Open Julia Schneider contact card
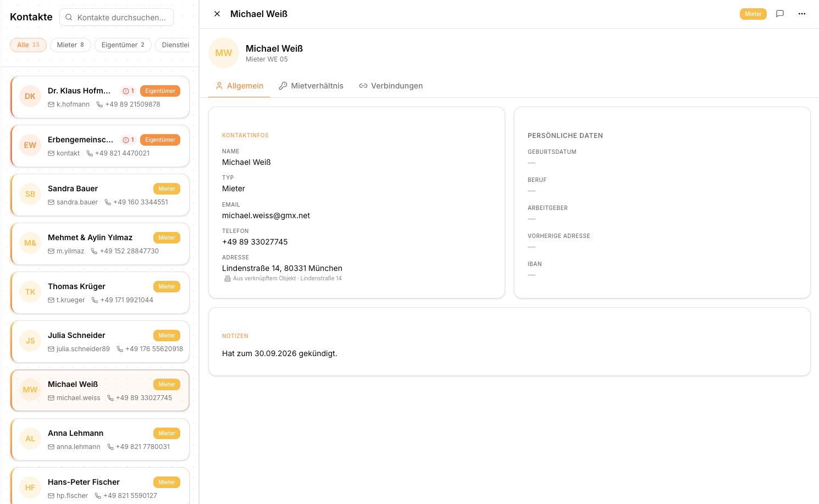The image size is (819, 504). (x=100, y=342)
